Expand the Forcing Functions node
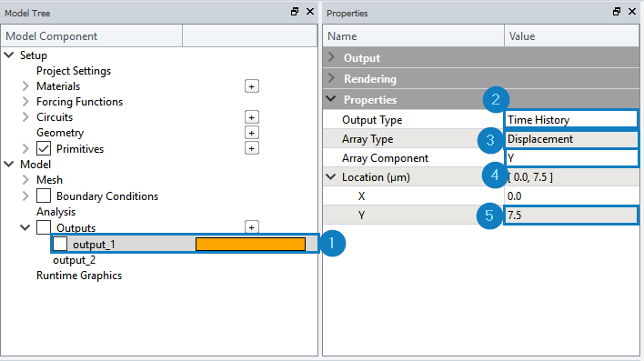The height and width of the screenshot is (361, 644). click(x=25, y=102)
